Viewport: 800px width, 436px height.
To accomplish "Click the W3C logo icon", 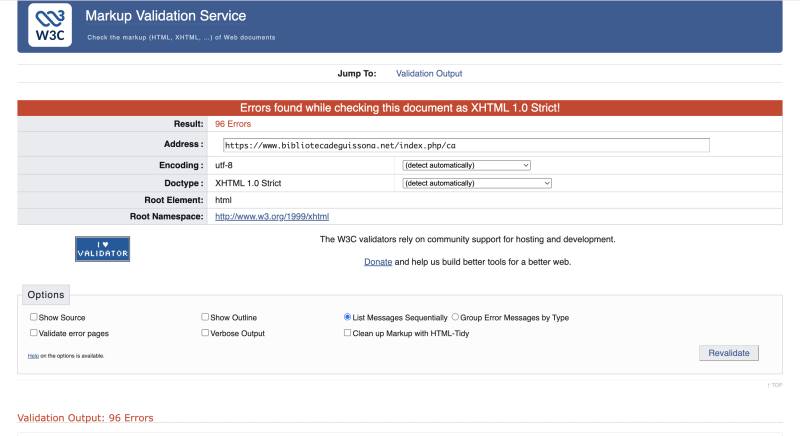I will click(x=49, y=25).
